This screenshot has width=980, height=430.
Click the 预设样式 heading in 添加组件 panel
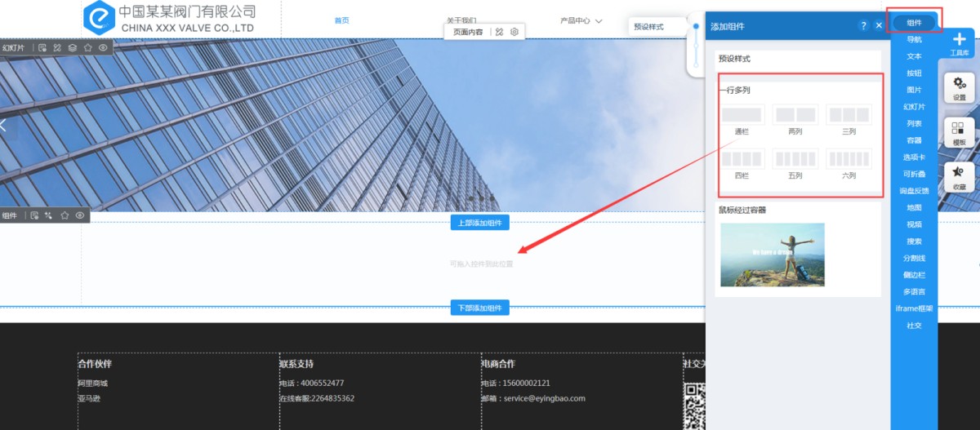(734, 59)
